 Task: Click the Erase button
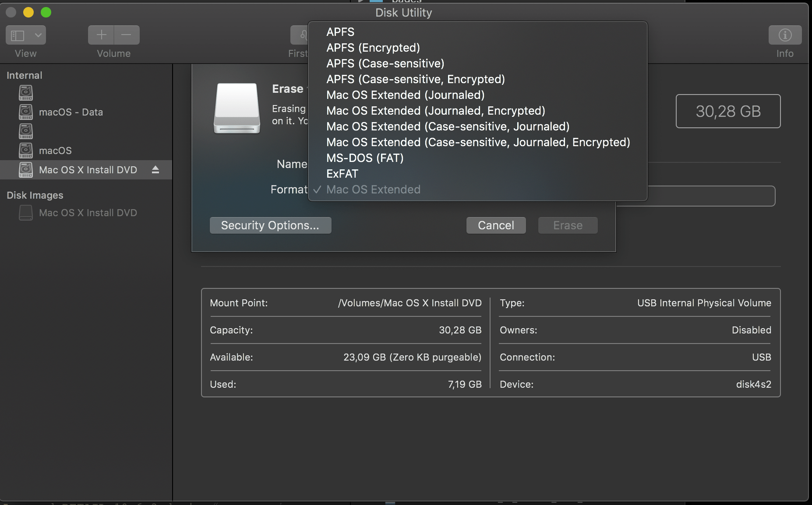tap(568, 225)
